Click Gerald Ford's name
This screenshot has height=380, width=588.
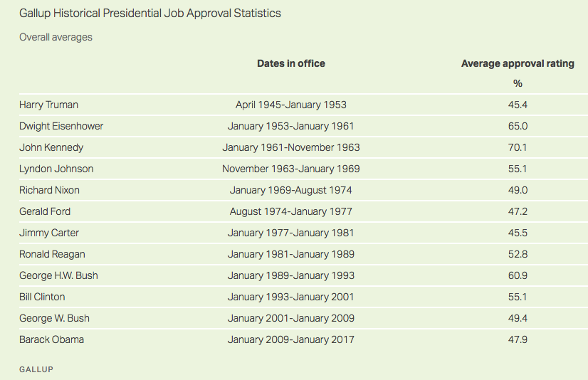(45, 211)
